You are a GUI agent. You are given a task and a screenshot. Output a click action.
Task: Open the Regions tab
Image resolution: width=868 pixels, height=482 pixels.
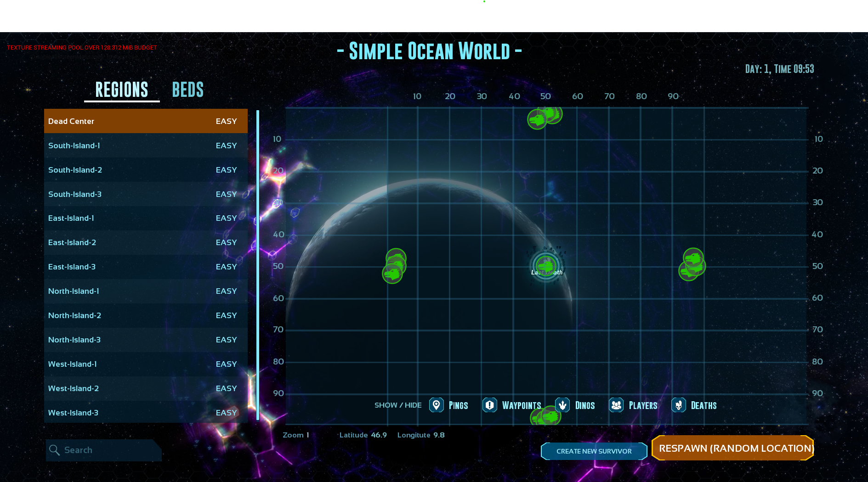(x=122, y=90)
